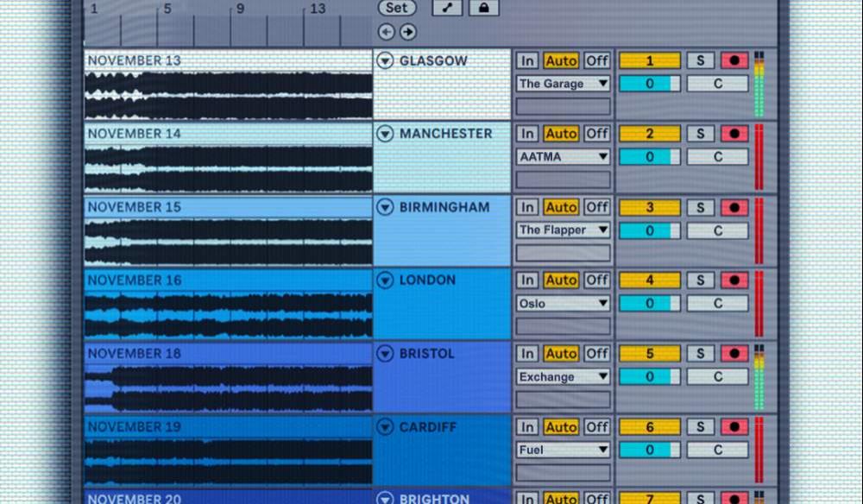The width and height of the screenshot is (863, 504).
Task: Fold the GLASGOW track
Action: pos(385,60)
